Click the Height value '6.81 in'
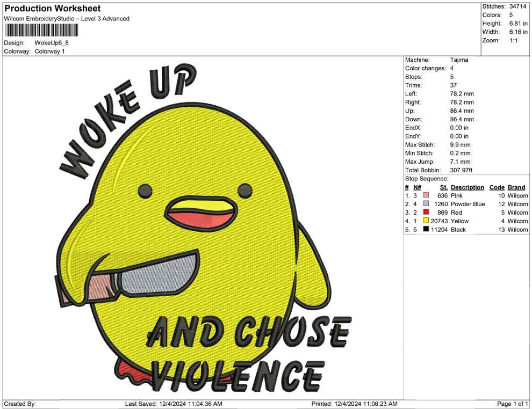 pyautogui.click(x=519, y=24)
